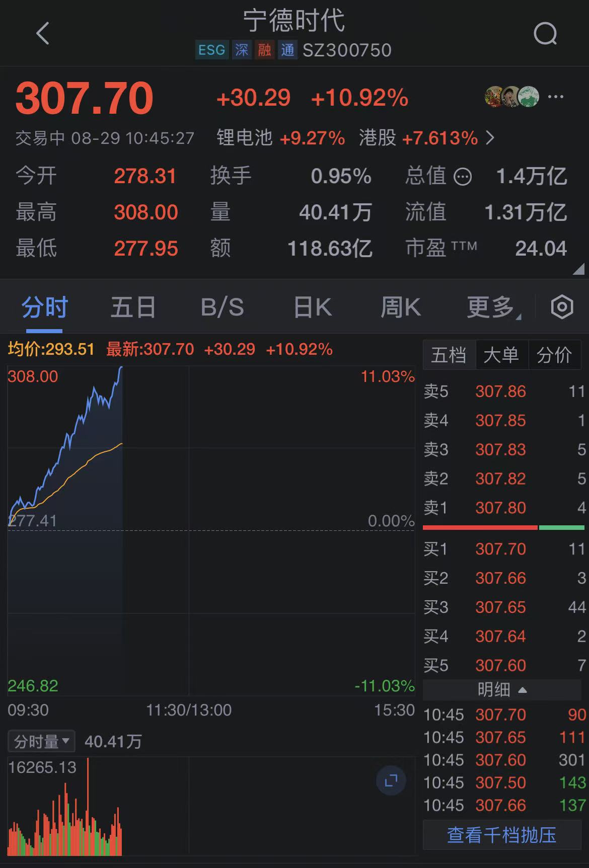This screenshot has width=589, height=868.
Task: Open the 更多 chart period dropdown
Action: (493, 307)
